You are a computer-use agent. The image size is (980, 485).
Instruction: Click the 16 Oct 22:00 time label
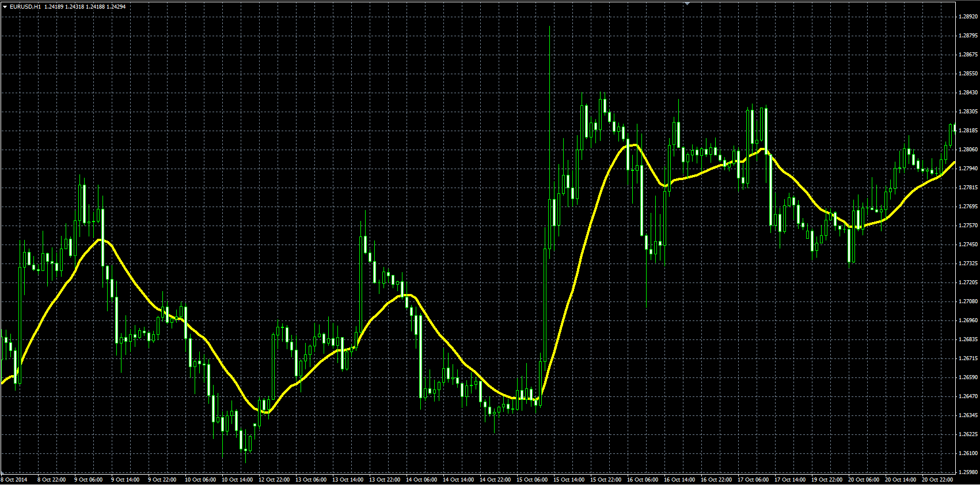(x=716, y=480)
